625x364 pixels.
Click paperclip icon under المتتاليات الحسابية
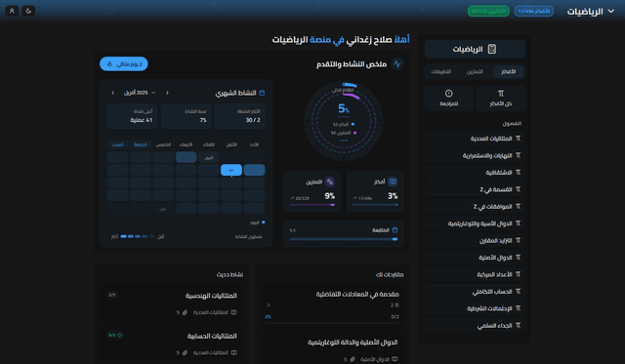click(x=185, y=352)
